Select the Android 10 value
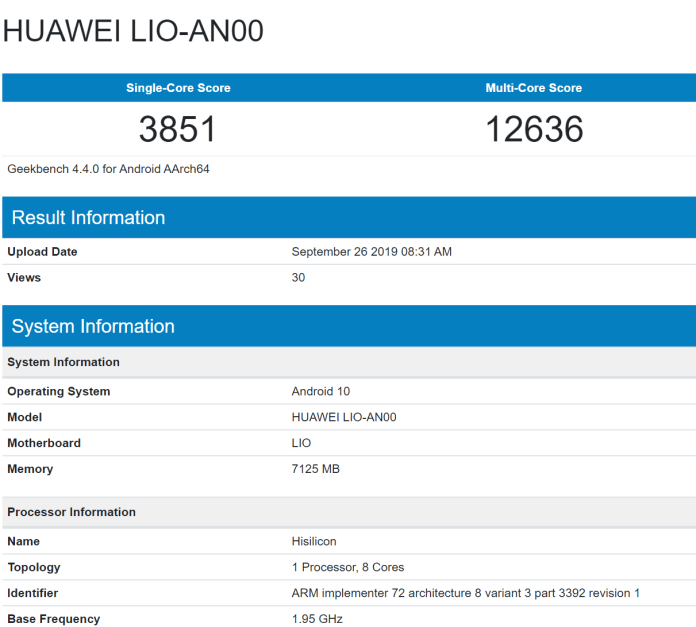Viewport: 696px width, 627px height. pyautogui.click(x=320, y=391)
